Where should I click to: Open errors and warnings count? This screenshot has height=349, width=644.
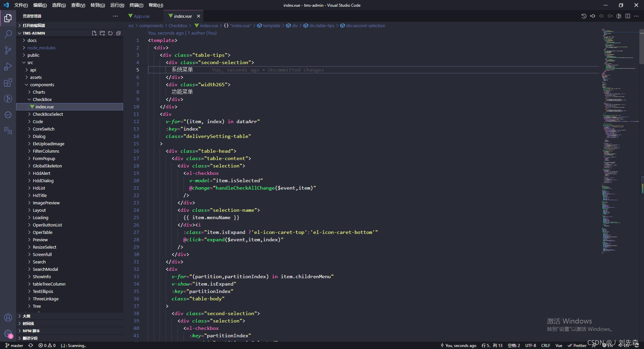click(x=47, y=345)
